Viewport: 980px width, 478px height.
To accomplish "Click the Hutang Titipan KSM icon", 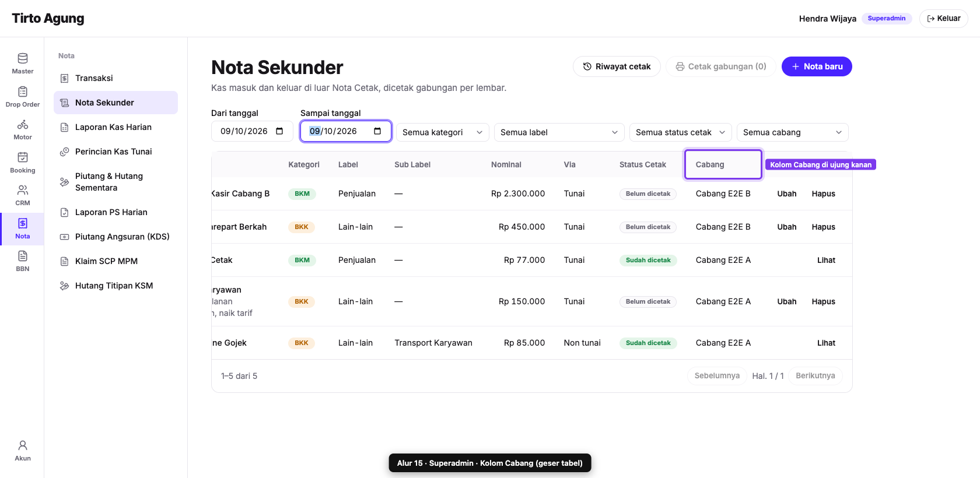I will 65,286.
